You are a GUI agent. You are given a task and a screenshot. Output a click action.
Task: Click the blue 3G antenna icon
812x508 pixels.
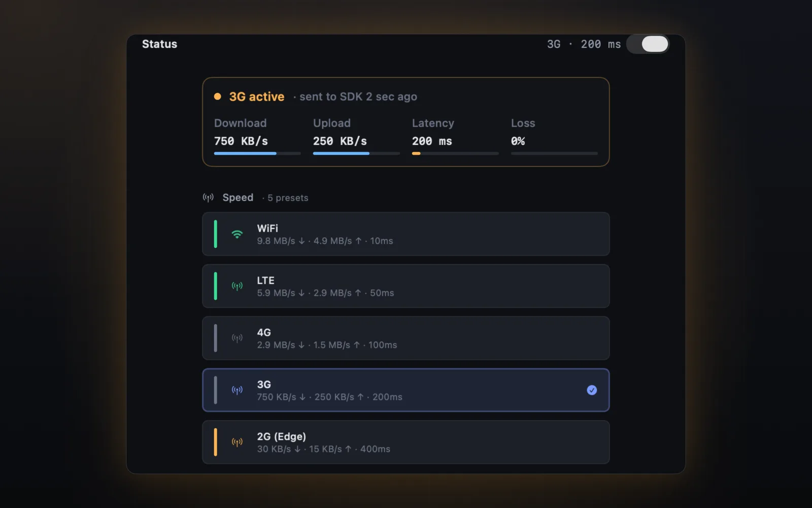[x=237, y=390]
